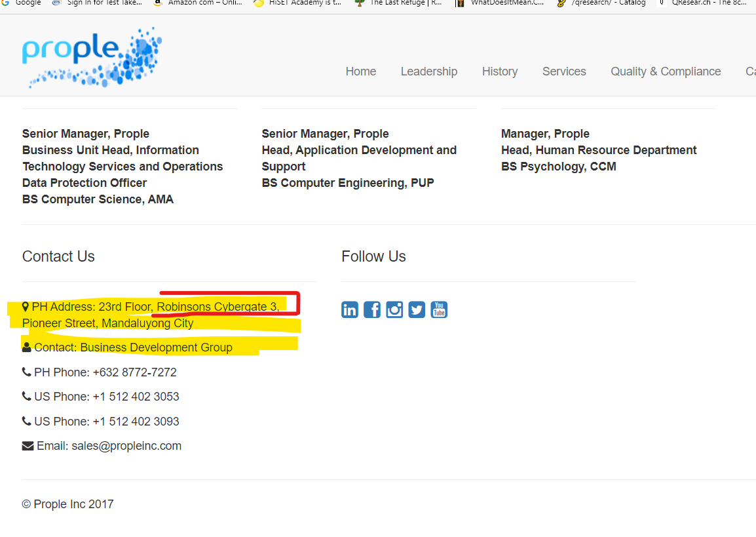756x537 pixels.
Task: Open the History menu item
Action: point(500,71)
